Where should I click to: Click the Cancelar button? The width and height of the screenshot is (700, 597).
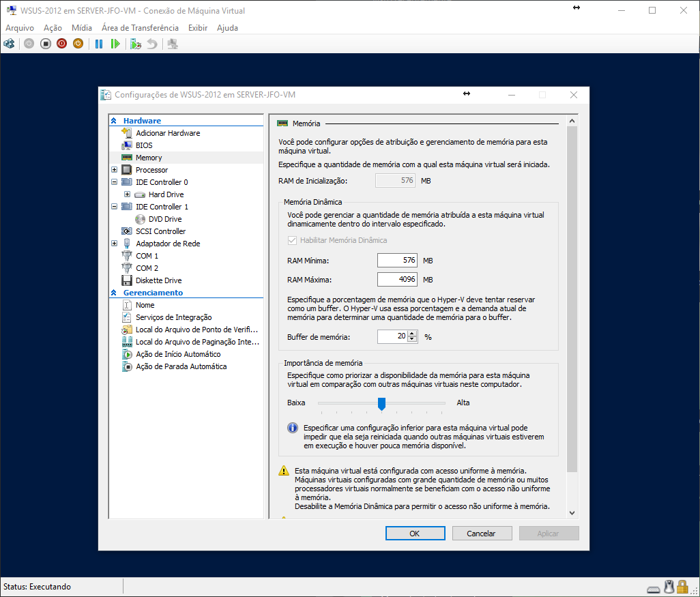482,533
